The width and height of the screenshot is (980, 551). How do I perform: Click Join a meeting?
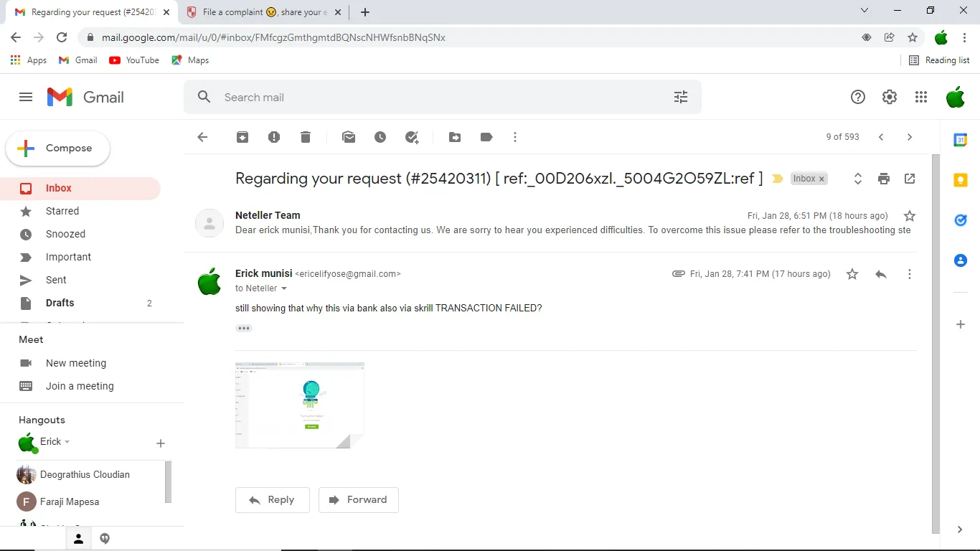(80, 386)
